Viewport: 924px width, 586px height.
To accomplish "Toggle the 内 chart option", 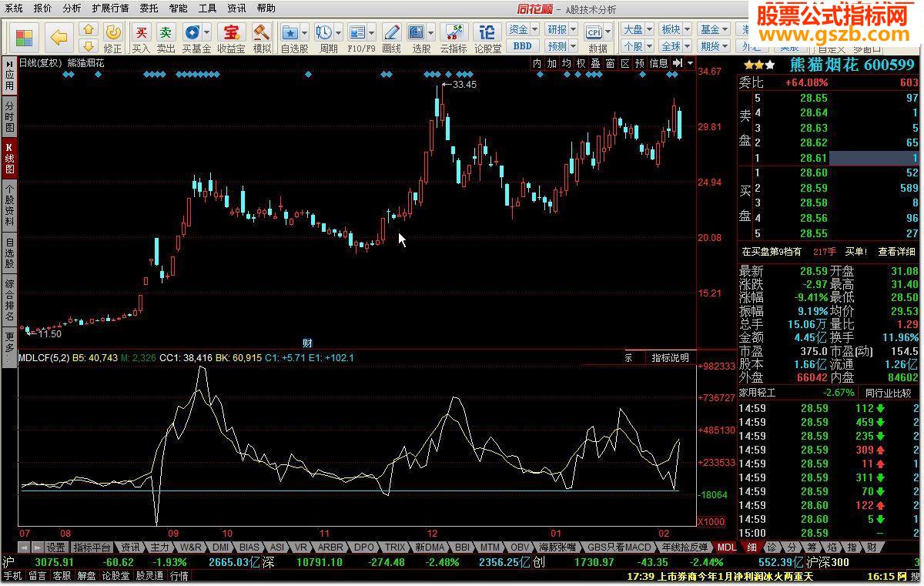I will coord(537,64).
